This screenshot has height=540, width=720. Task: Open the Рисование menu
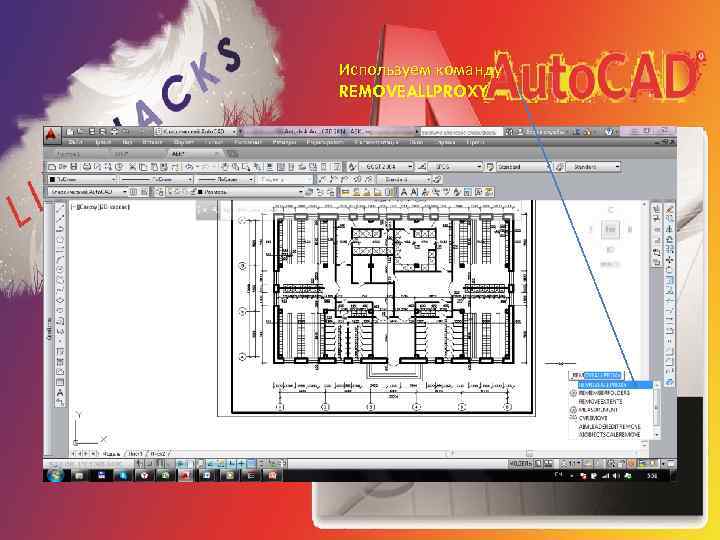(247, 142)
